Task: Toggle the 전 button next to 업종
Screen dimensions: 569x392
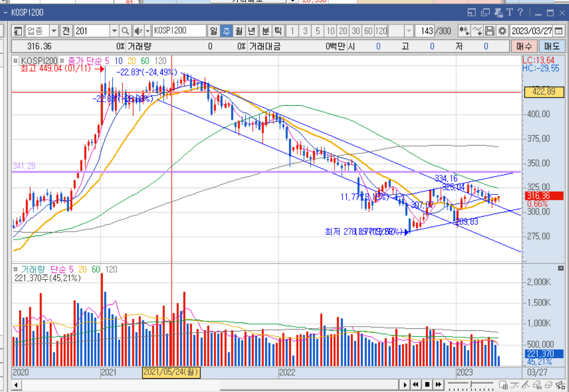Action: (66, 31)
